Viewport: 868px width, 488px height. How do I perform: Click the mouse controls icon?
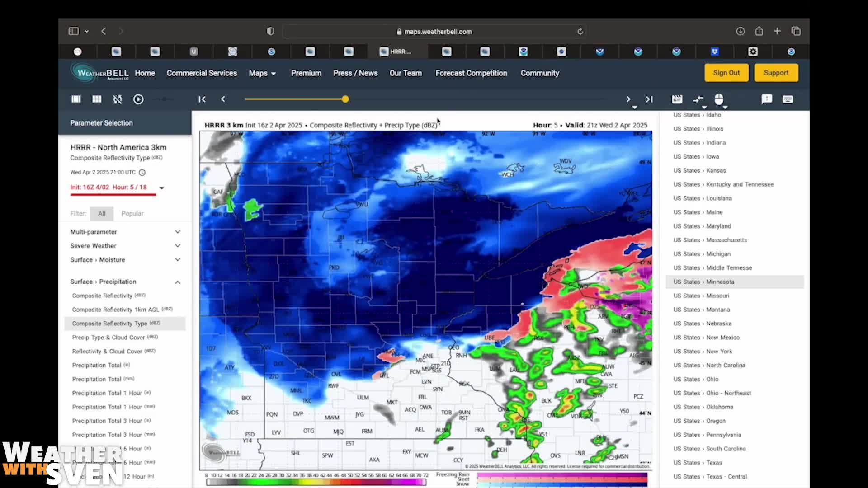[718, 99]
